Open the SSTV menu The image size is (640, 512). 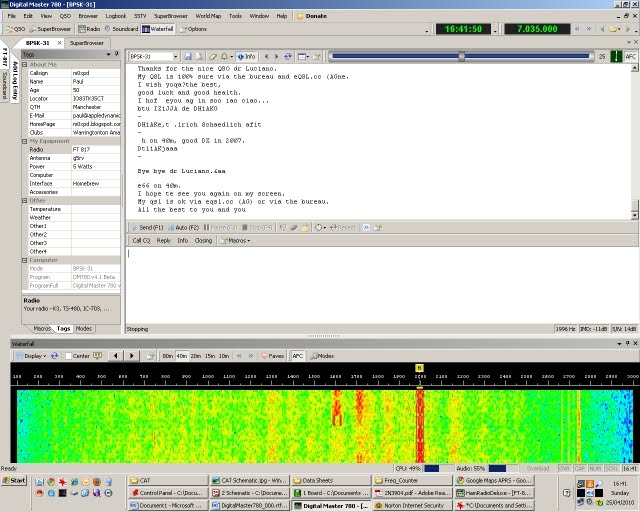click(140, 16)
